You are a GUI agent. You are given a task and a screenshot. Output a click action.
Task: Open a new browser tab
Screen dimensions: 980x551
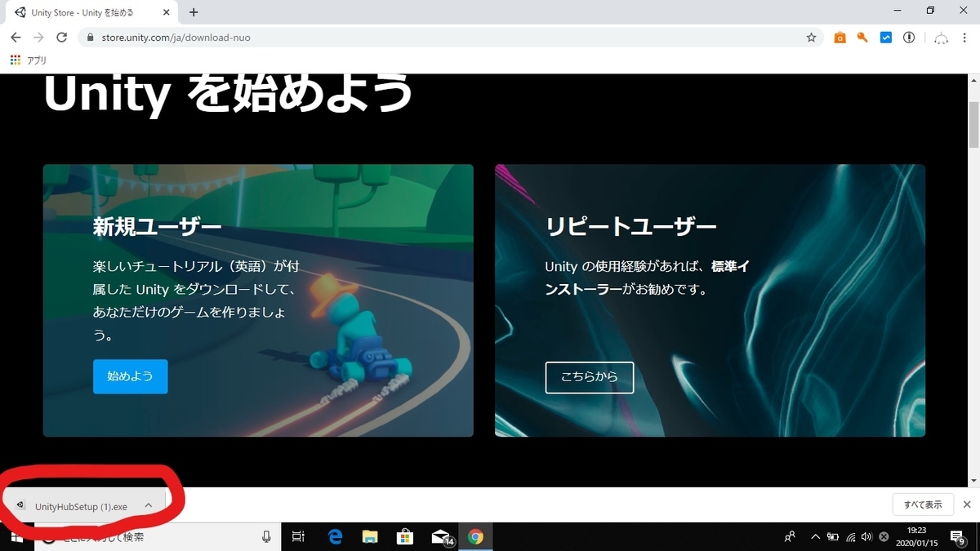(x=194, y=12)
